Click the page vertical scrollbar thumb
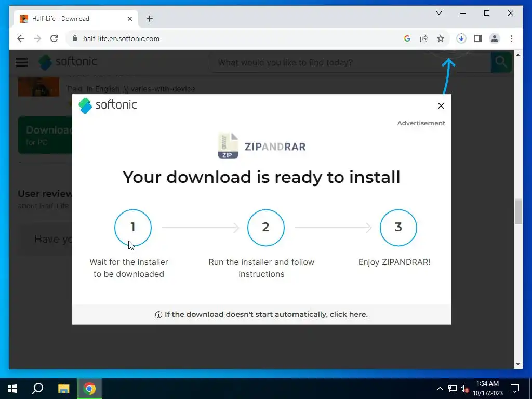This screenshot has height=399, width=532. pyautogui.click(x=518, y=212)
